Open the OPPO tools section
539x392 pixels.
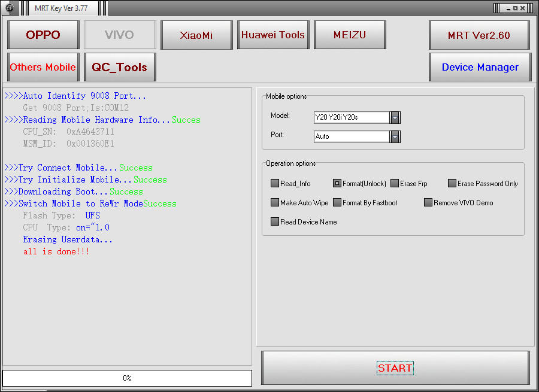[x=43, y=35]
